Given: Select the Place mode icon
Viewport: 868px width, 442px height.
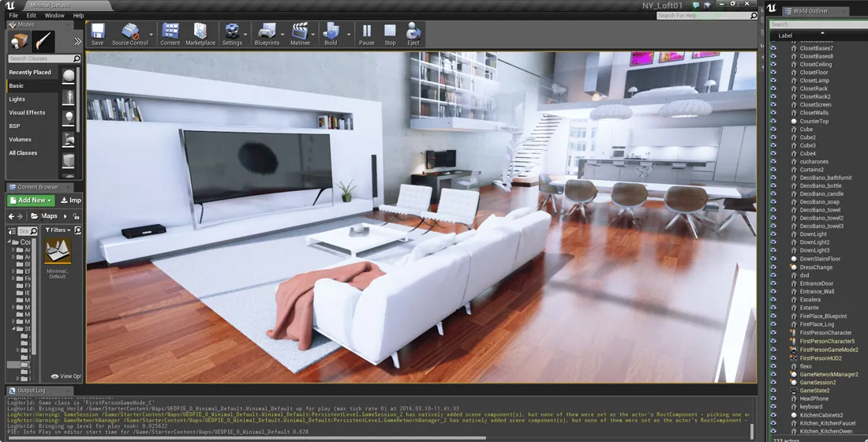Looking at the screenshot, I should (20, 41).
